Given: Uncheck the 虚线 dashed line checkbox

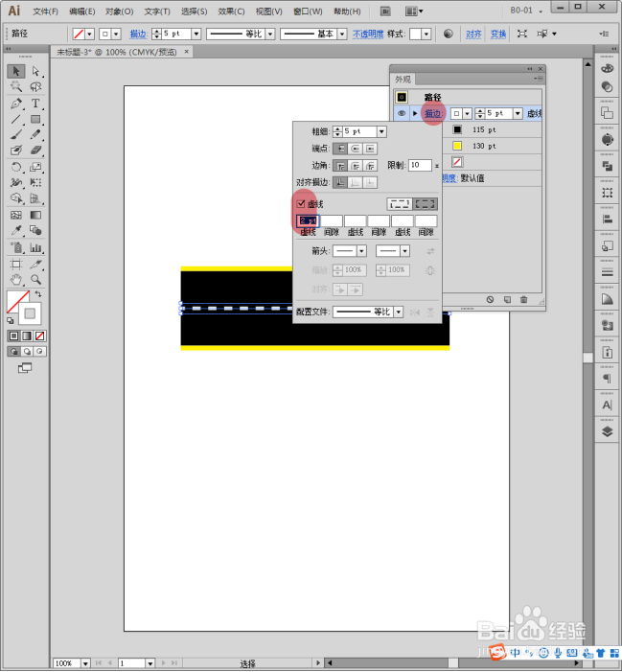Looking at the screenshot, I should point(301,203).
